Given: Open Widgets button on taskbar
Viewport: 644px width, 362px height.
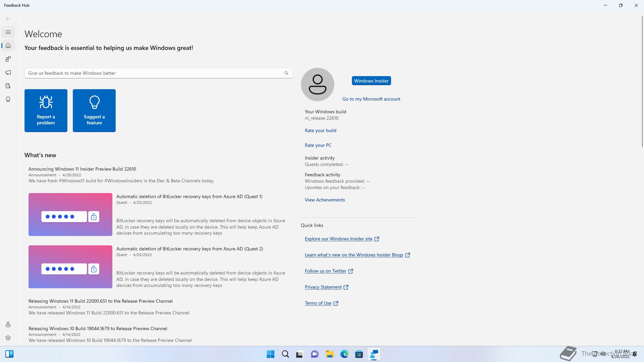Looking at the screenshot, I should [9, 354].
